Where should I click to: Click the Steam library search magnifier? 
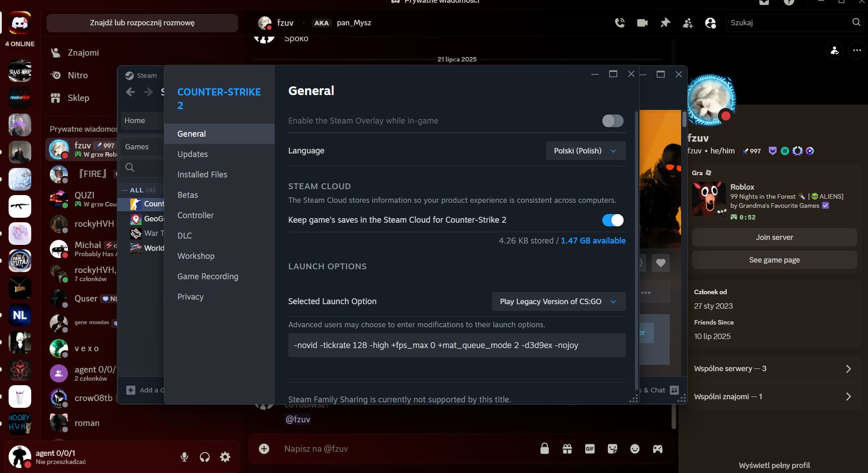pyautogui.click(x=129, y=167)
